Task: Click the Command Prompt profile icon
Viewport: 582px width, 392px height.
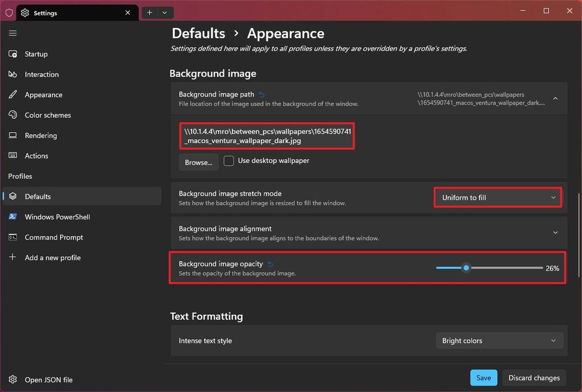Action: tap(13, 237)
